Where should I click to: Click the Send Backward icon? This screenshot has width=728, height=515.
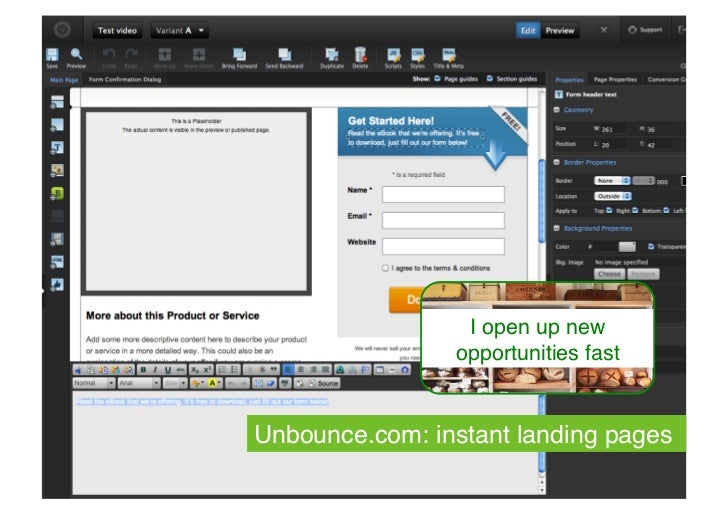coord(284,55)
